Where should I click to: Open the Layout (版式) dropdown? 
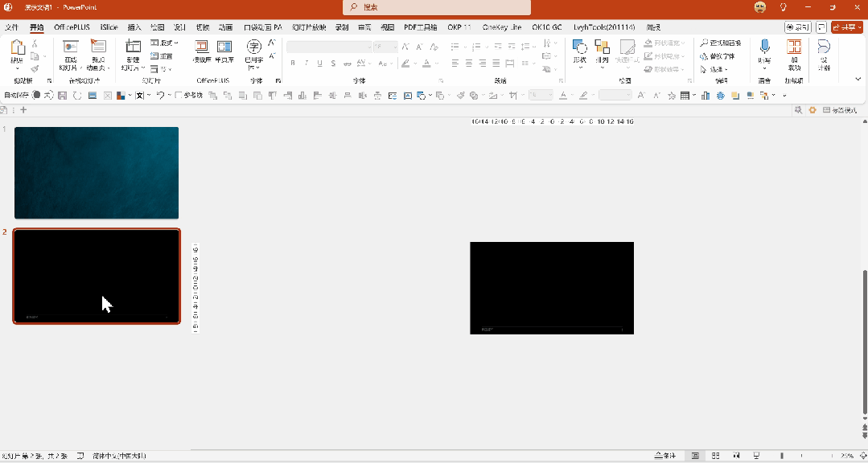click(x=164, y=43)
